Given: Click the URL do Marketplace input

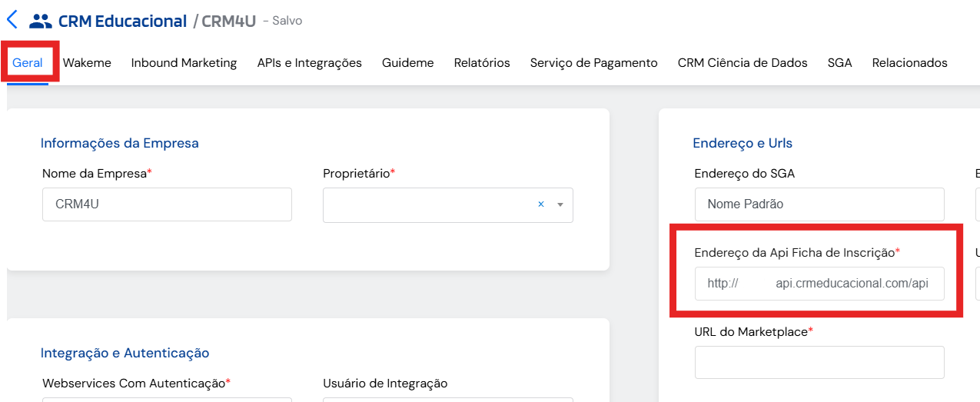Looking at the screenshot, I should [819, 362].
